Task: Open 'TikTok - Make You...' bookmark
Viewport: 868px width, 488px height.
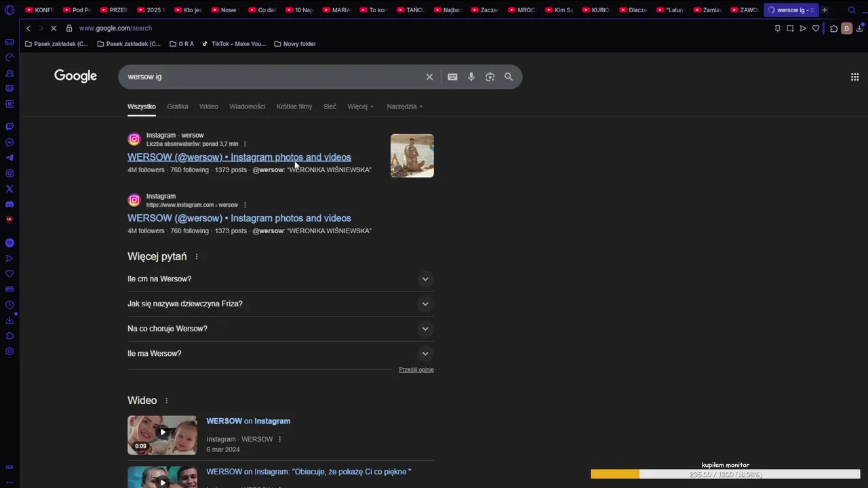Action: [x=234, y=44]
